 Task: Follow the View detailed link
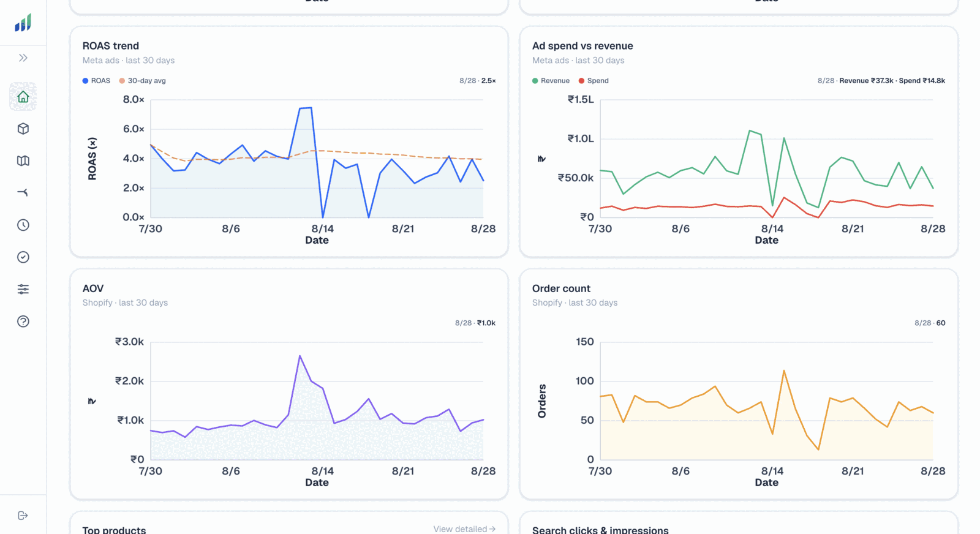[464, 529]
